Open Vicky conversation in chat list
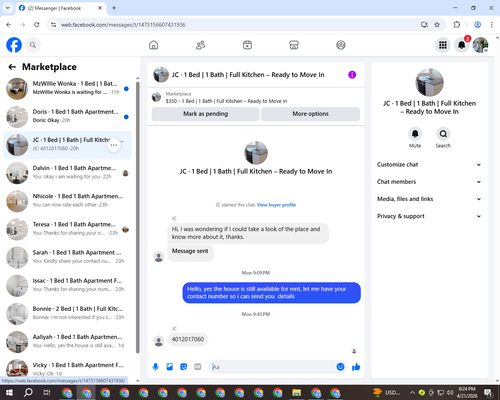 click(x=67, y=369)
